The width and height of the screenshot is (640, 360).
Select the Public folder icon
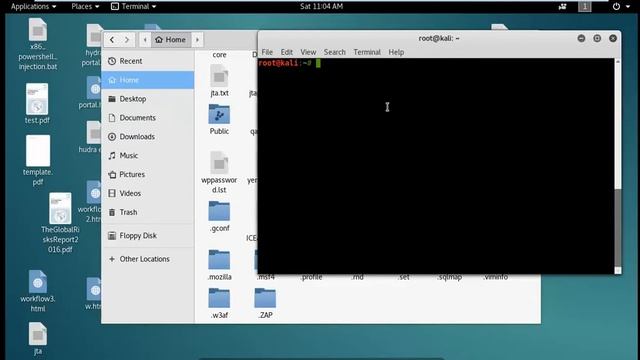[x=219, y=114]
